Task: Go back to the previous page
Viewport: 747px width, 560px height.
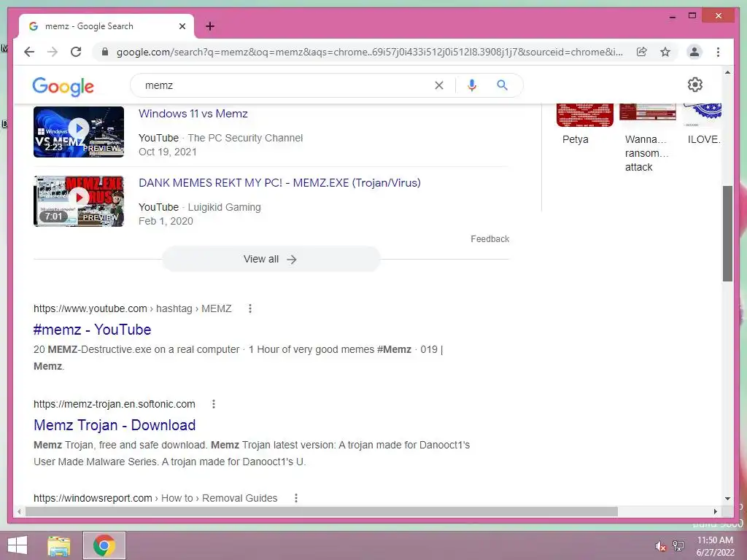Action: click(29, 52)
